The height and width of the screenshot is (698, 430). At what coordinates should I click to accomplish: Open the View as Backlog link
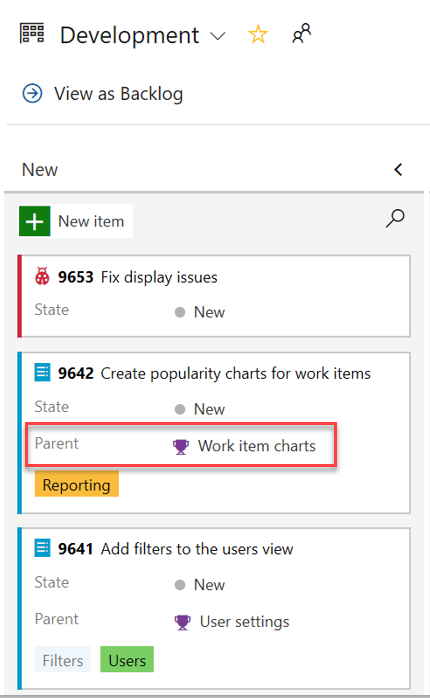point(118,94)
